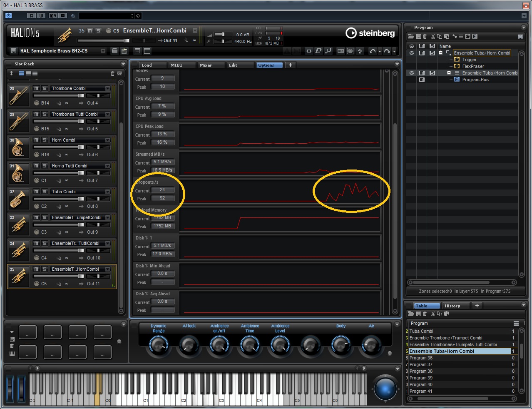Click the blue sphere controller beside the keyboard

pos(385,389)
